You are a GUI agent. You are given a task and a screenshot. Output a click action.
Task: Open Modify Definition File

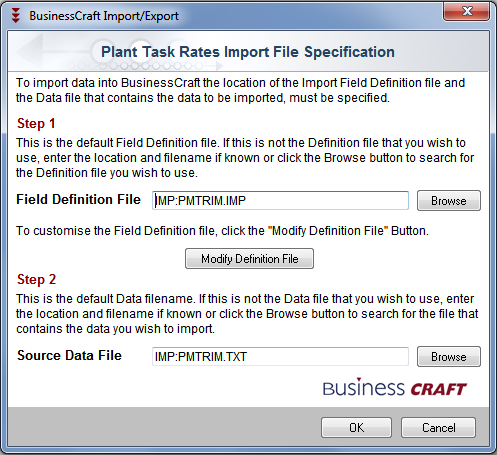click(249, 259)
